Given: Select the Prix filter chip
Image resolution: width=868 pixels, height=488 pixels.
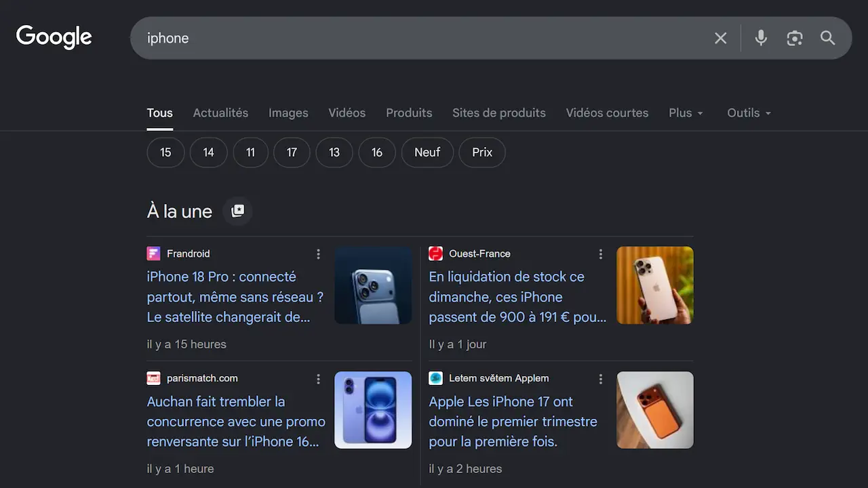Looking at the screenshot, I should coord(482,152).
